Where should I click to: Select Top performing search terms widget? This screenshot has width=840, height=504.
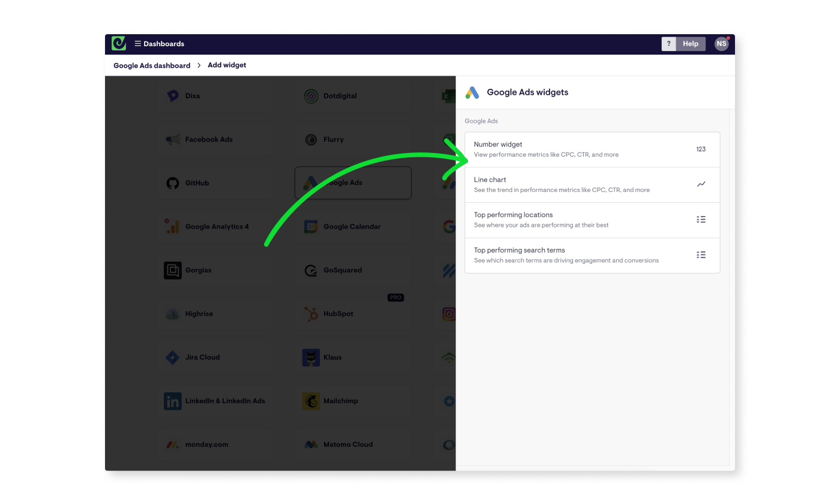[x=592, y=256]
